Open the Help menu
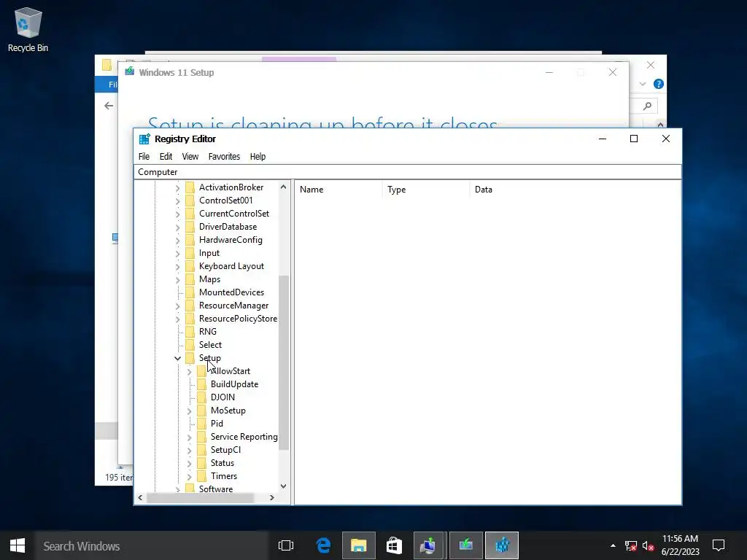Image resolution: width=747 pixels, height=560 pixels. (x=258, y=157)
